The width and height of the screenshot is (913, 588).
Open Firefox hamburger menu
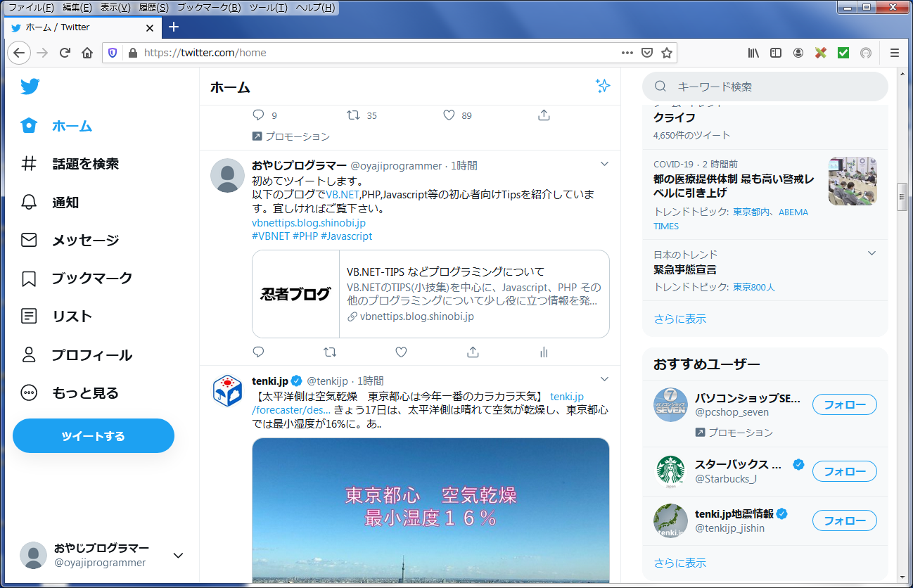click(x=895, y=53)
